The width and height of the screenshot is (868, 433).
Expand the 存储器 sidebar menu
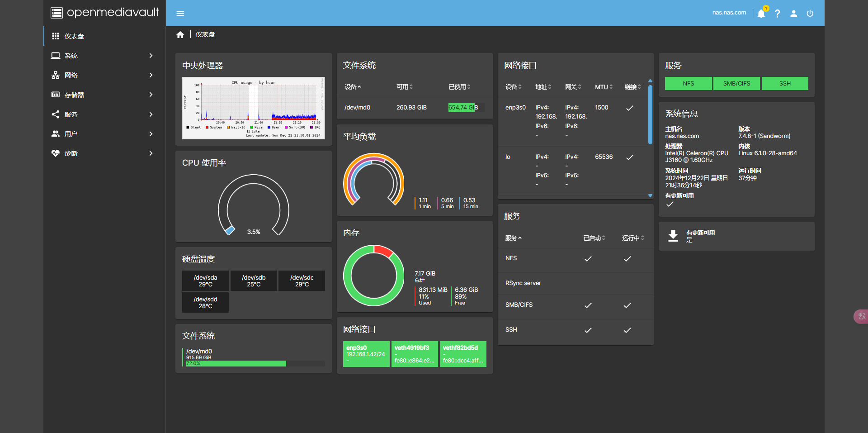pos(104,95)
